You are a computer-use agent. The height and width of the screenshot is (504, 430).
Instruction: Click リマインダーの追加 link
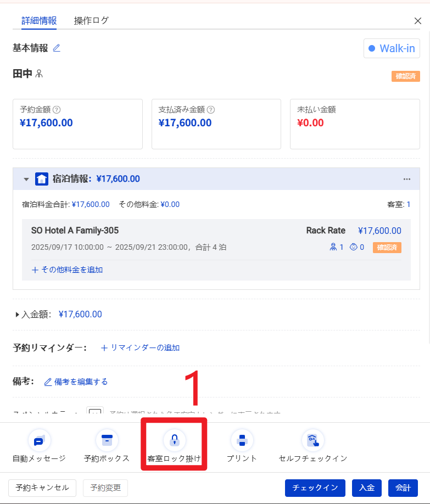141,348
